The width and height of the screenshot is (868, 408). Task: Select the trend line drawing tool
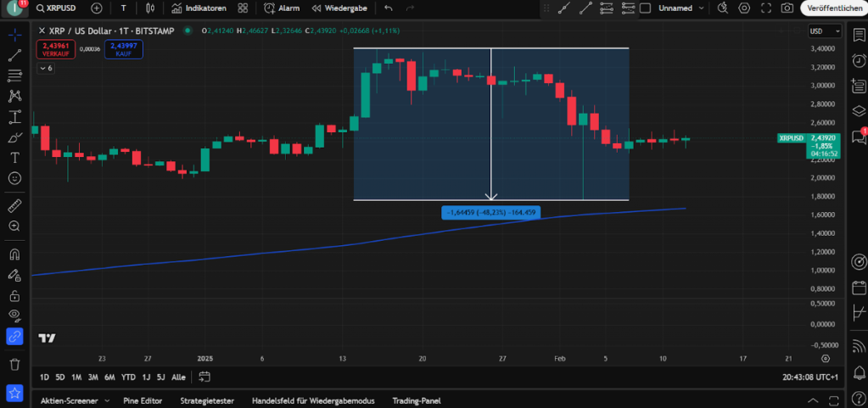[15, 54]
